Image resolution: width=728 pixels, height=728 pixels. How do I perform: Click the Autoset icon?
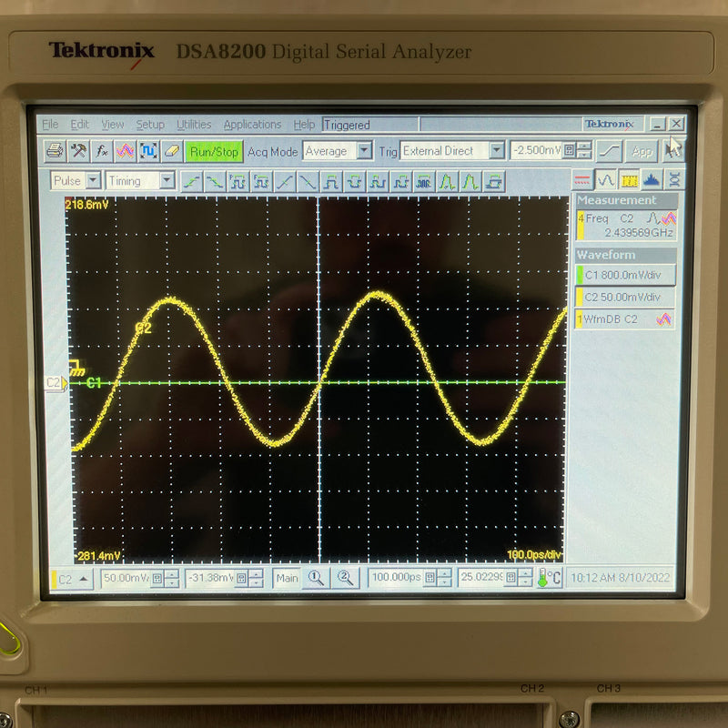(148, 151)
